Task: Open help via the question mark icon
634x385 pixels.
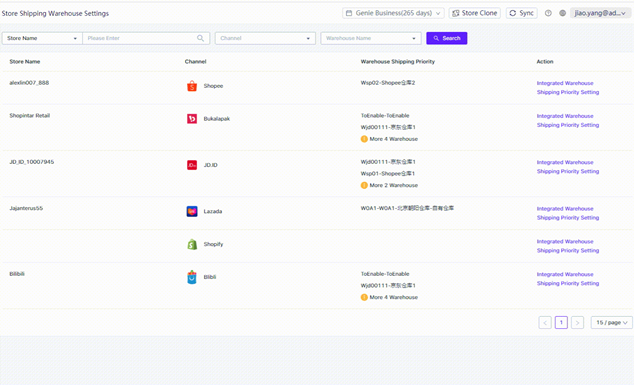Action: pyautogui.click(x=548, y=13)
